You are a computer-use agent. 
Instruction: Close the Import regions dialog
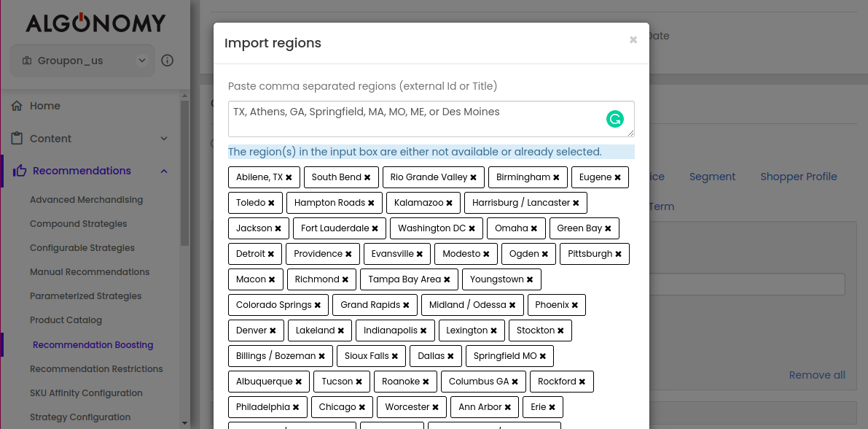pyautogui.click(x=633, y=40)
